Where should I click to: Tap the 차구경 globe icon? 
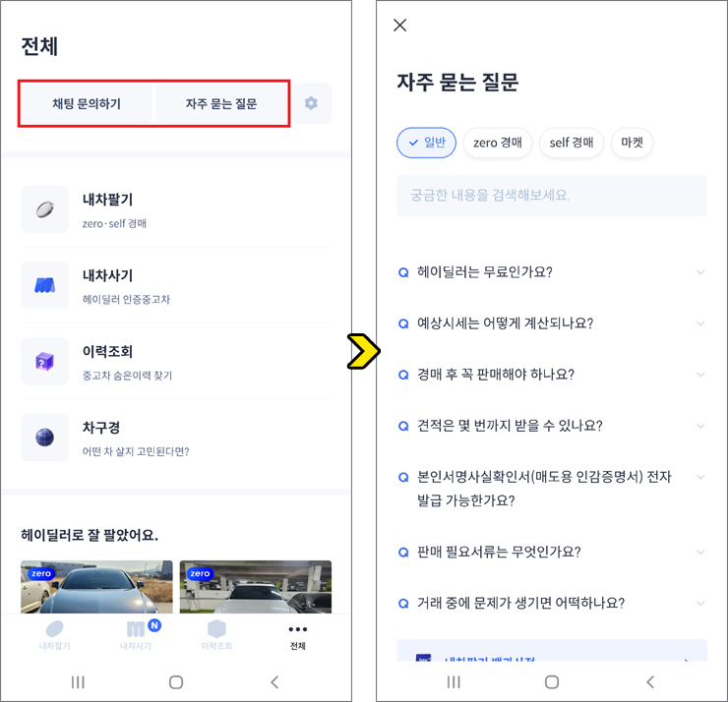click(45, 438)
